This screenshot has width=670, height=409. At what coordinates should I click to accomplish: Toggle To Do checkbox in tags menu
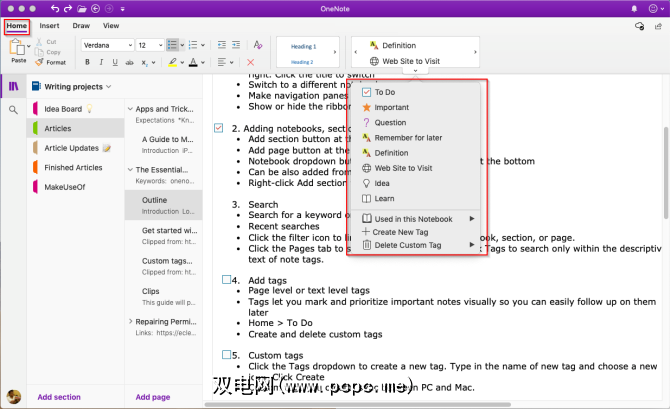tap(366, 92)
